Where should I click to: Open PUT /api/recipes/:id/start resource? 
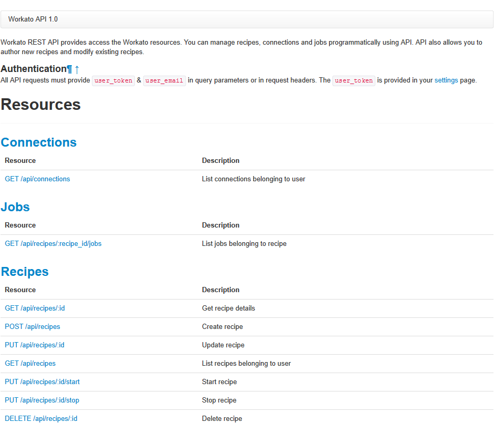(42, 382)
